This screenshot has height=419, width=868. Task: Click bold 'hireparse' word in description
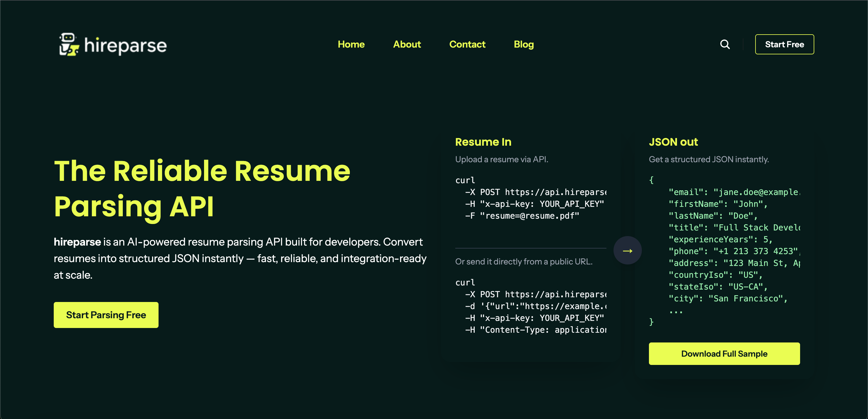tap(77, 242)
